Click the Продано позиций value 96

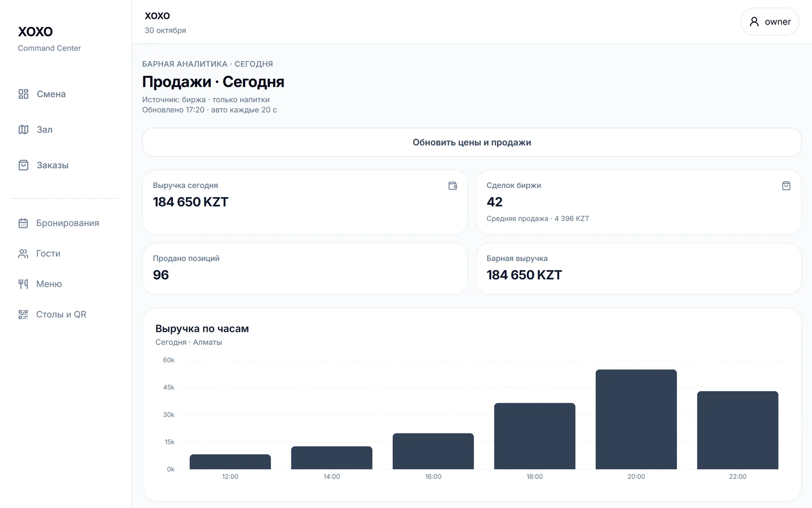tap(161, 275)
